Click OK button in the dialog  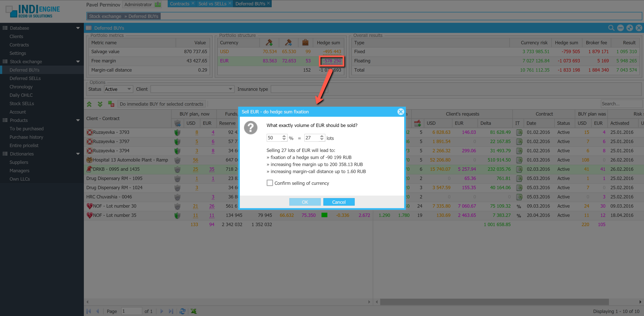(305, 202)
